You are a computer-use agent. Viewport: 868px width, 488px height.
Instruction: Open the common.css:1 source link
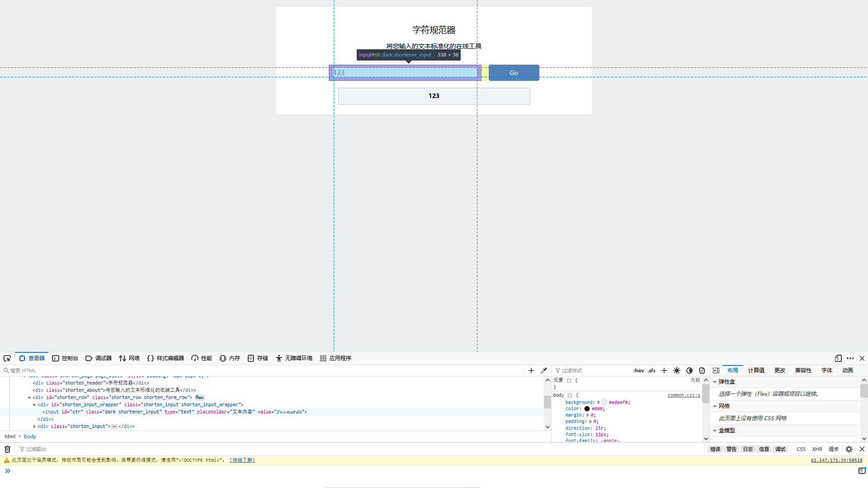click(x=684, y=395)
